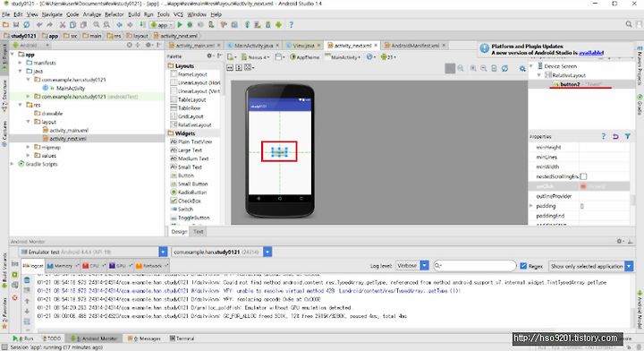
Task: Select MainActivity in project tree
Action: [70, 88]
